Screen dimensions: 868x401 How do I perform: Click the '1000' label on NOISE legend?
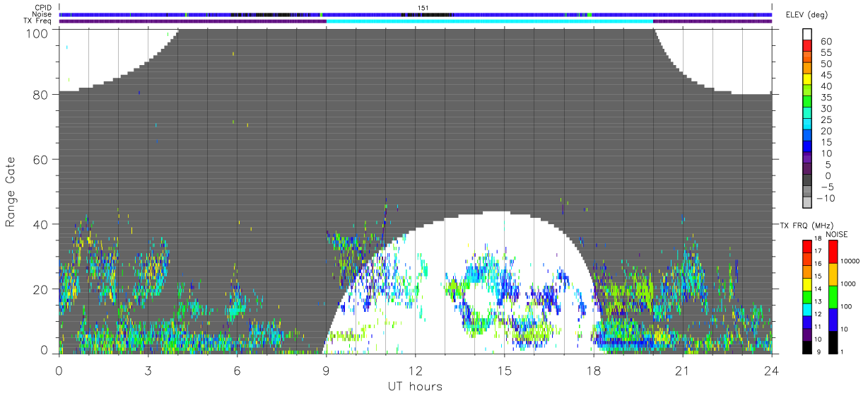coord(848,284)
